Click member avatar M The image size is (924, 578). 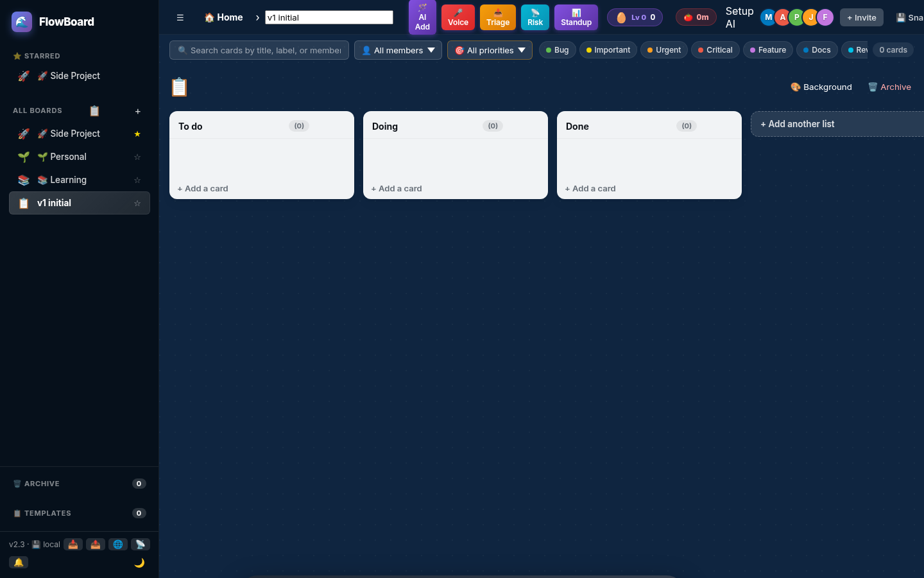[x=768, y=17]
